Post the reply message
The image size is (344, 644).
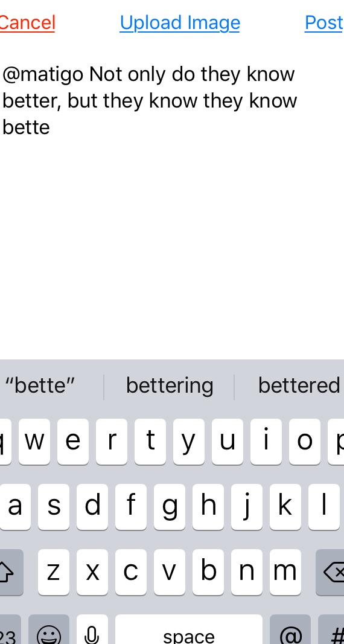[324, 23]
